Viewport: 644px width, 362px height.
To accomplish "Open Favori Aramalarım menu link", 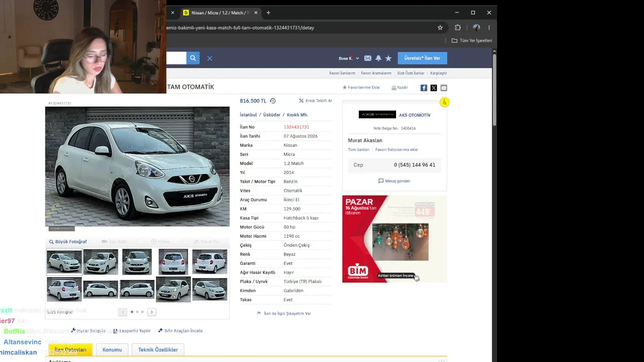I will 376,73.
